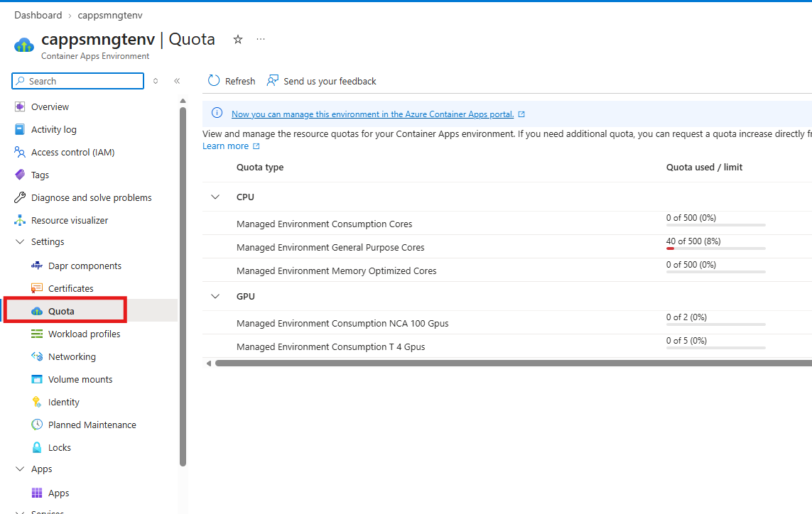Click the Refresh circular arrow icon
The image size is (812, 514).
click(214, 81)
